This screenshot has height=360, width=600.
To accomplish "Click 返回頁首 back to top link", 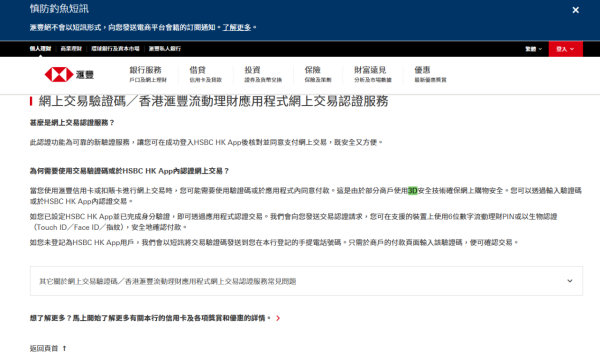I will point(44,348).
